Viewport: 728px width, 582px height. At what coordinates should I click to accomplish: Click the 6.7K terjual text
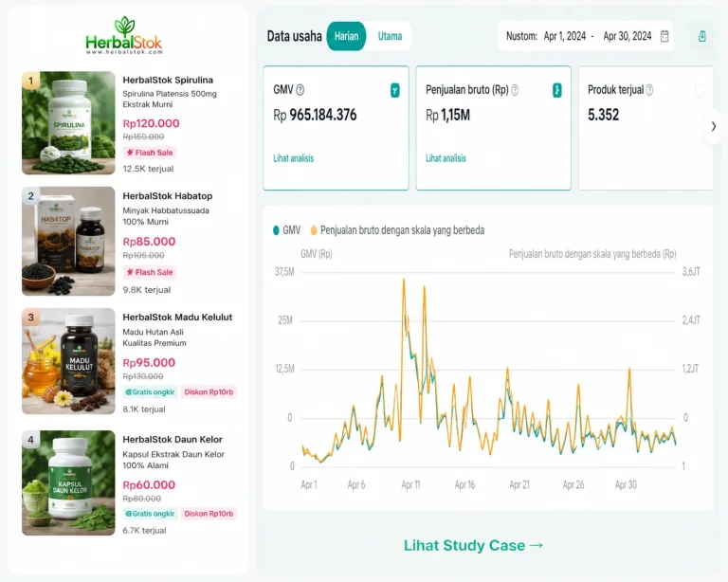click(144, 530)
